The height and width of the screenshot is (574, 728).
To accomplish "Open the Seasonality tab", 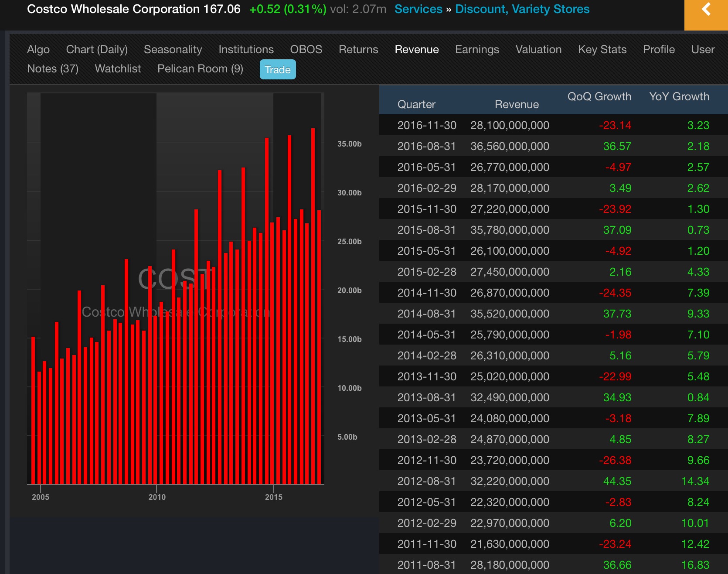I will (x=173, y=50).
